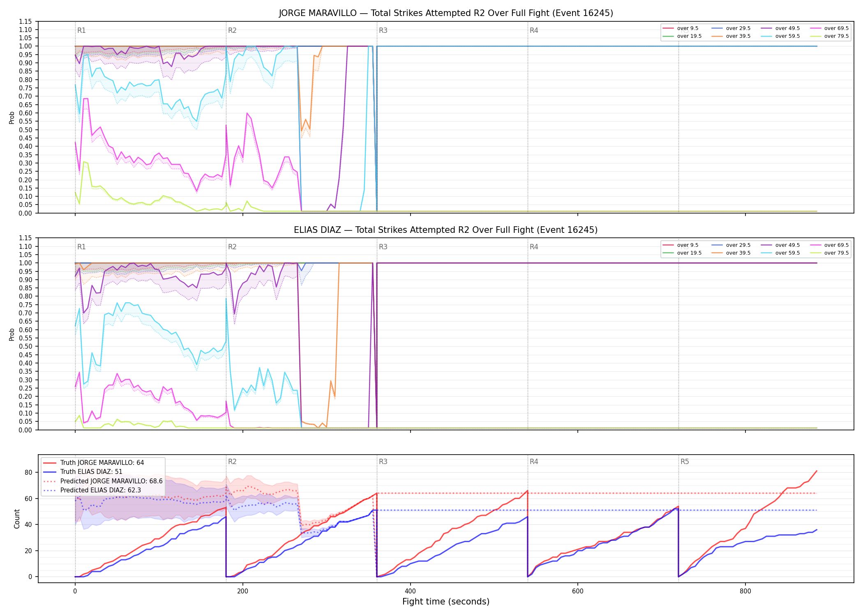Click the R4 label in the Elias Diaz chart
This screenshot has width=863, height=616.
534,247
